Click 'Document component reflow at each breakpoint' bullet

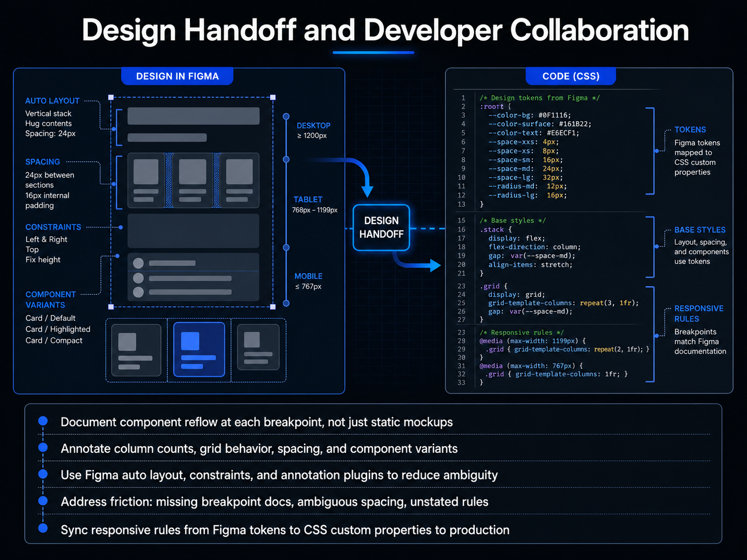257,422
